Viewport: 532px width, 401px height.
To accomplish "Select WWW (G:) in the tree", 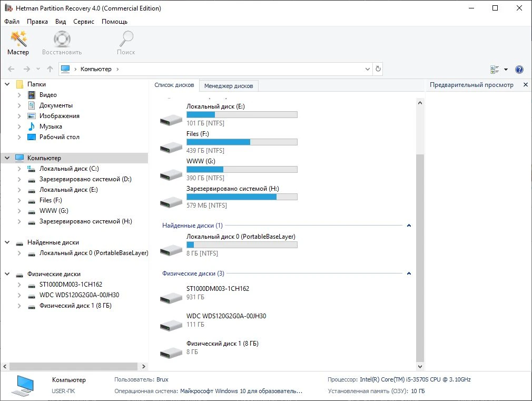I will pos(54,211).
